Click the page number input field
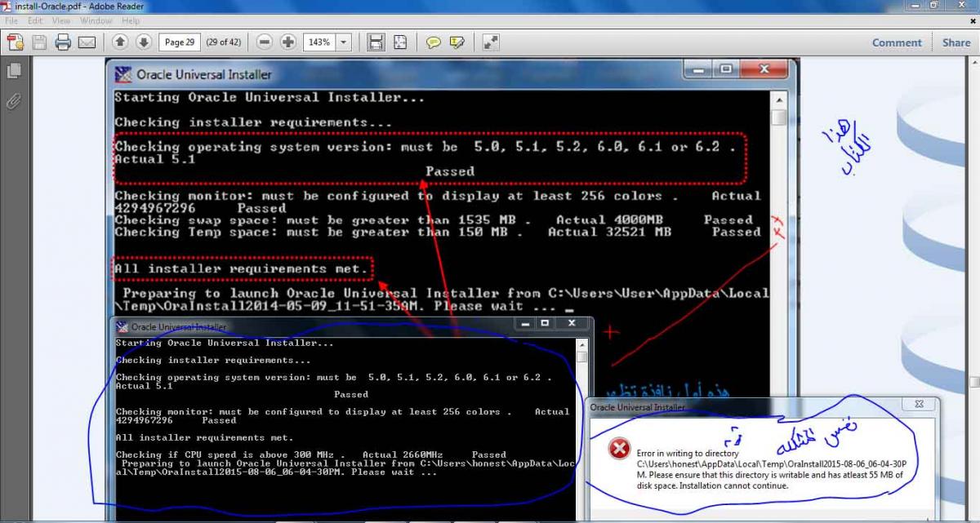 [x=180, y=42]
